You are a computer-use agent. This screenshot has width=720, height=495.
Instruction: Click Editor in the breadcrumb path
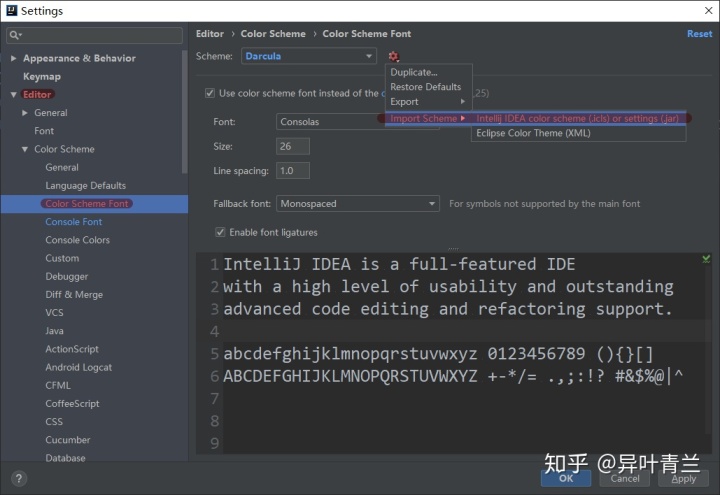pos(210,34)
